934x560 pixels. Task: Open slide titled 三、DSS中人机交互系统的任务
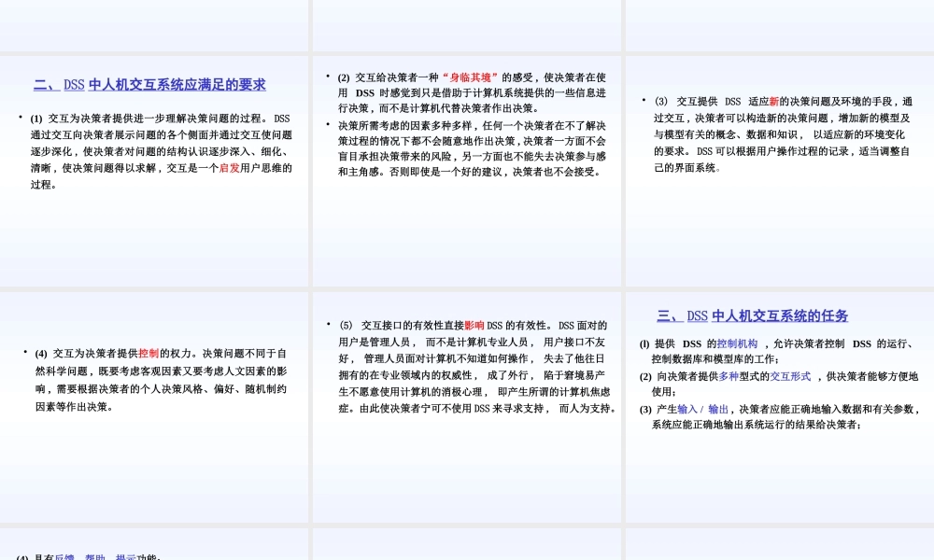coord(780,407)
